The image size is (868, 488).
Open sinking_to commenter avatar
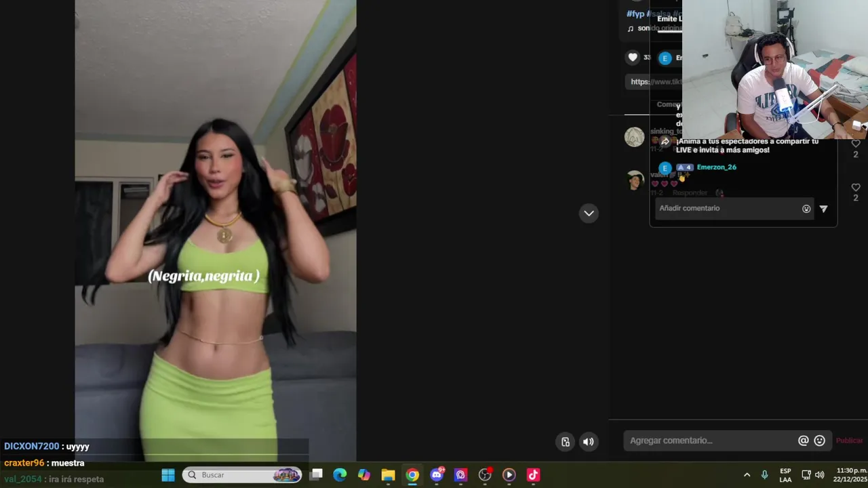click(635, 137)
